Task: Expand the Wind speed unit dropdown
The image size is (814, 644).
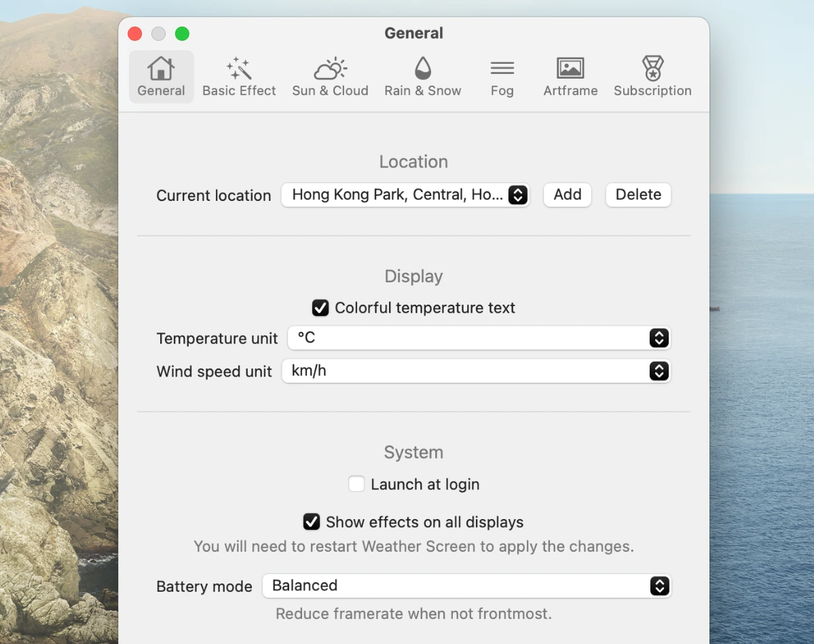Action: [476, 371]
